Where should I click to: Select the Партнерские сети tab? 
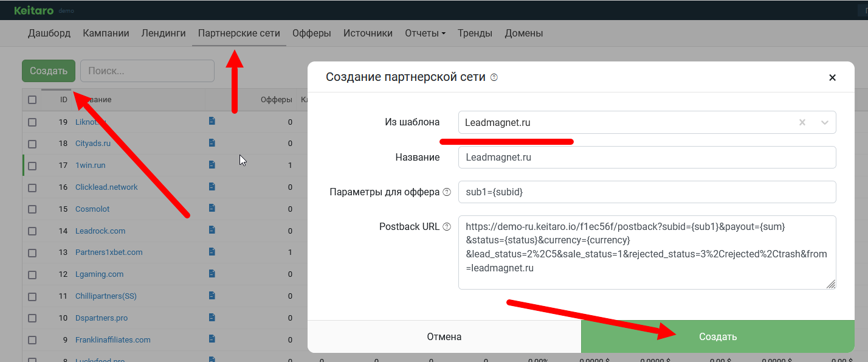(x=239, y=33)
